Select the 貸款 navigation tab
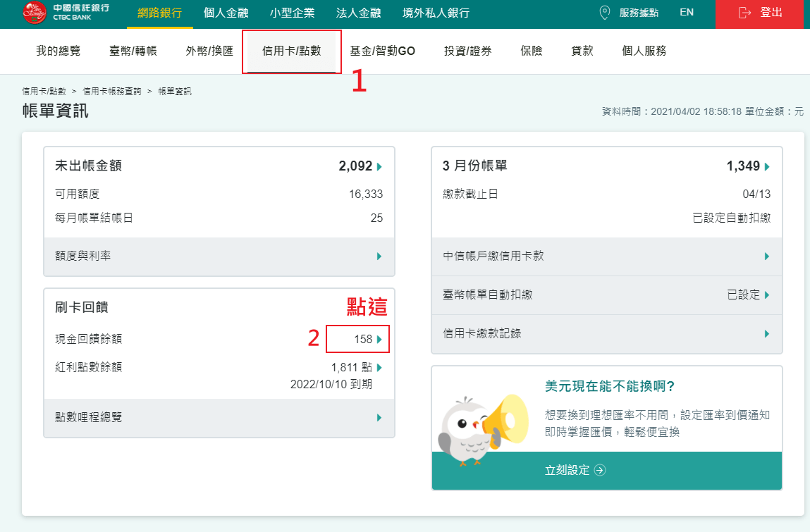Viewport: 810px width, 532px height. tap(582, 51)
